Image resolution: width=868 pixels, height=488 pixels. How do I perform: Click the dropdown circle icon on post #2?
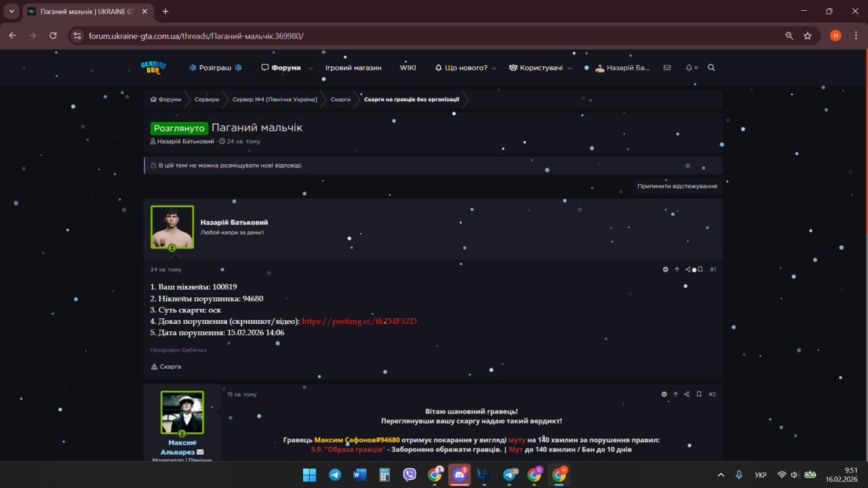click(665, 394)
